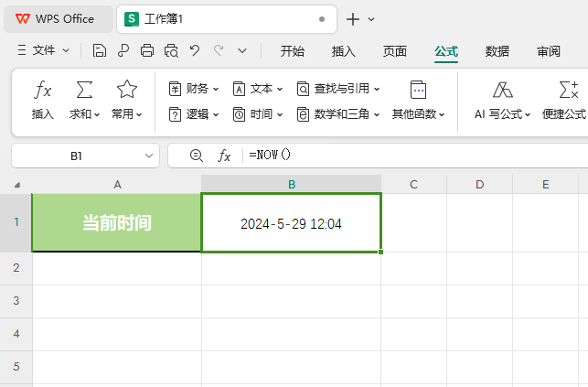Select column C header

413,185
